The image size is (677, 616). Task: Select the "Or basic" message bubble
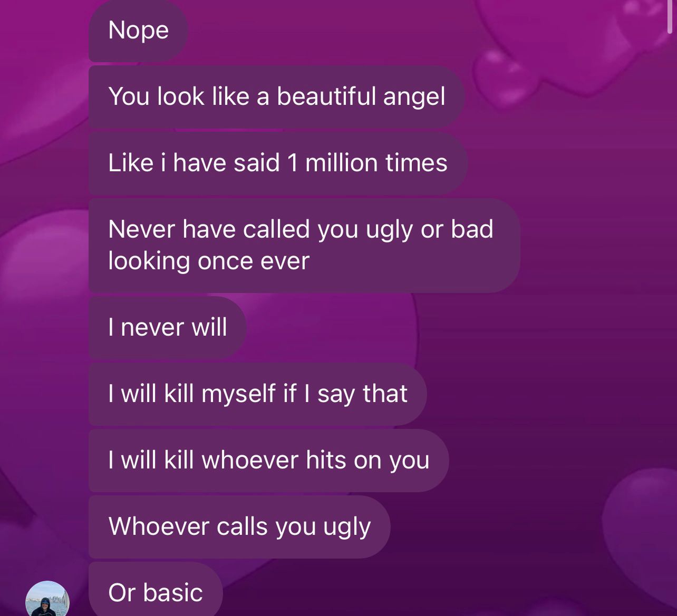tap(156, 589)
